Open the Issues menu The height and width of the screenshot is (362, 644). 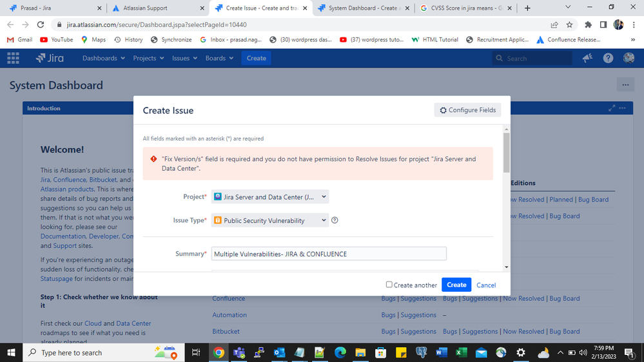click(x=184, y=58)
